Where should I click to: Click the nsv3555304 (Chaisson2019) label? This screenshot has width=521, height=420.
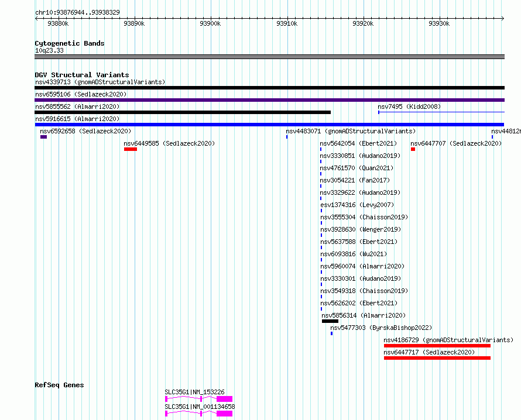(364, 217)
